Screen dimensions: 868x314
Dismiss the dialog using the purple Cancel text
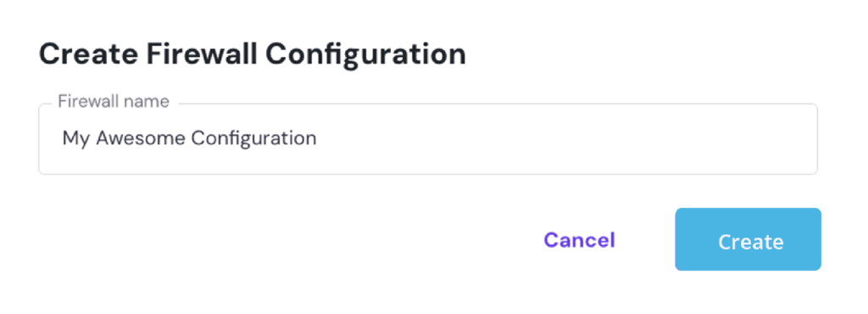point(579,240)
